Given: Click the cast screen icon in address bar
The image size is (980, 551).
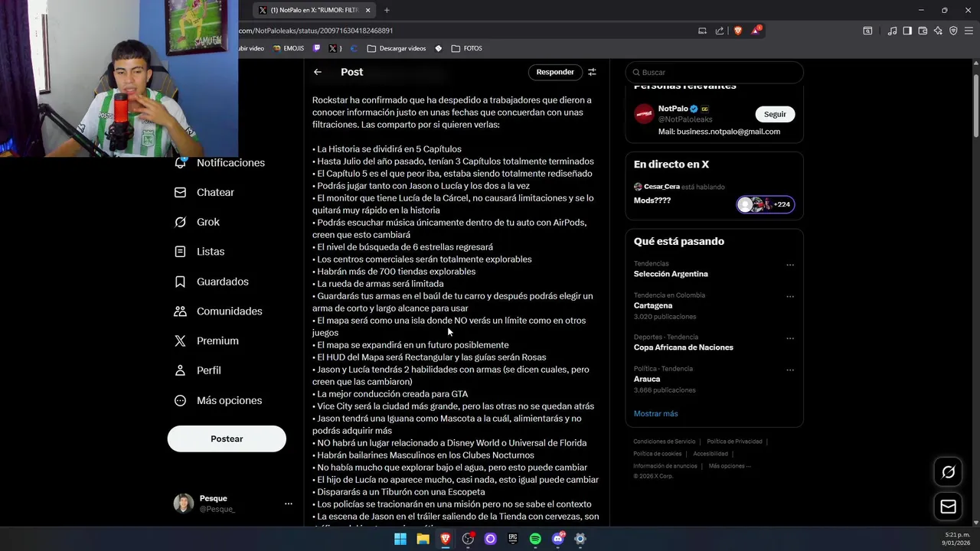Looking at the screenshot, I should [x=702, y=31].
